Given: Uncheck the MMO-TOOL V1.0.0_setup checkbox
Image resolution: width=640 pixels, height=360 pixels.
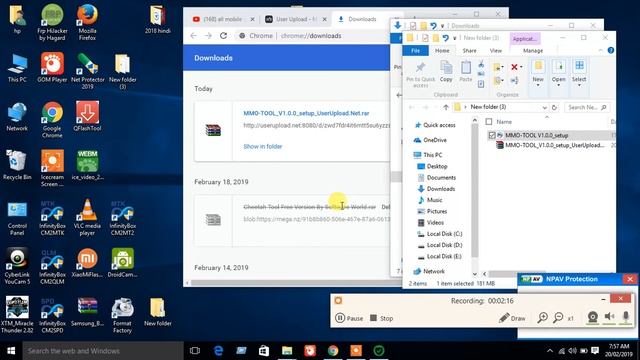Looking at the screenshot, I should click(x=492, y=135).
